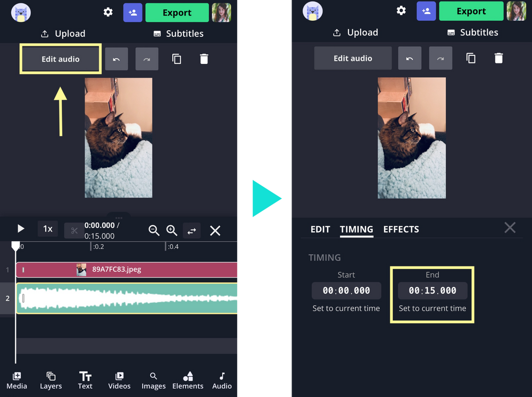Image resolution: width=532 pixels, height=397 pixels.
Task: Open the Media panel
Action: point(16,381)
